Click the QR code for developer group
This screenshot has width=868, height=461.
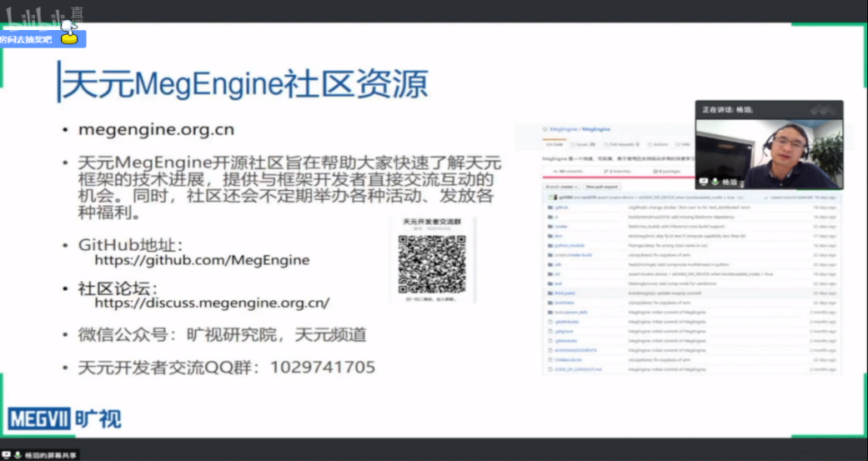point(431,263)
